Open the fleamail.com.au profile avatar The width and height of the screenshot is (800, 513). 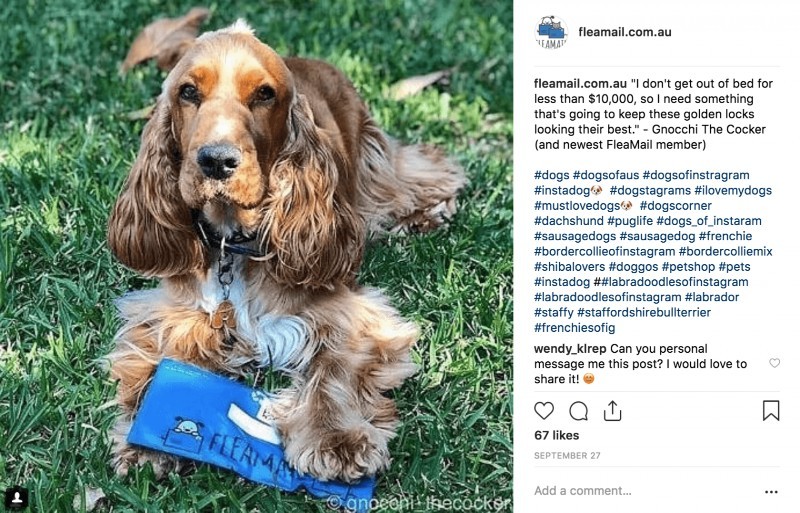(x=551, y=32)
